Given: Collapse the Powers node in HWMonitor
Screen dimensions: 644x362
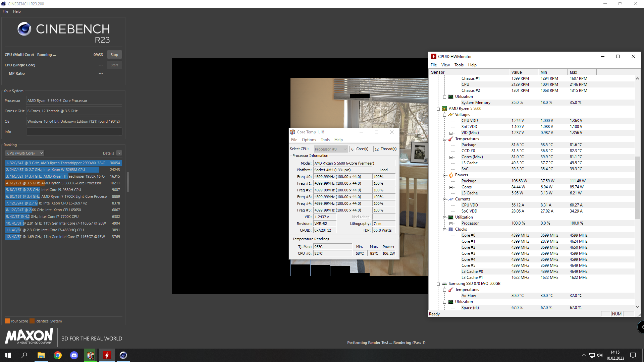Looking at the screenshot, I should tap(444, 175).
